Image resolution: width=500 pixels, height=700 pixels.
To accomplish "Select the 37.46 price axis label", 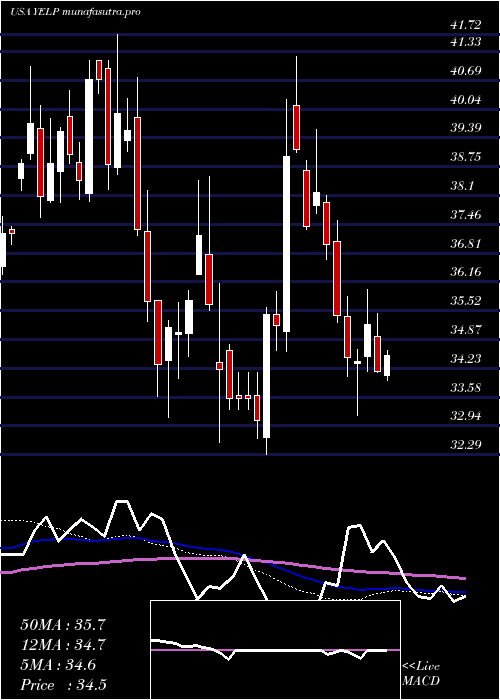I will pyautogui.click(x=467, y=215).
